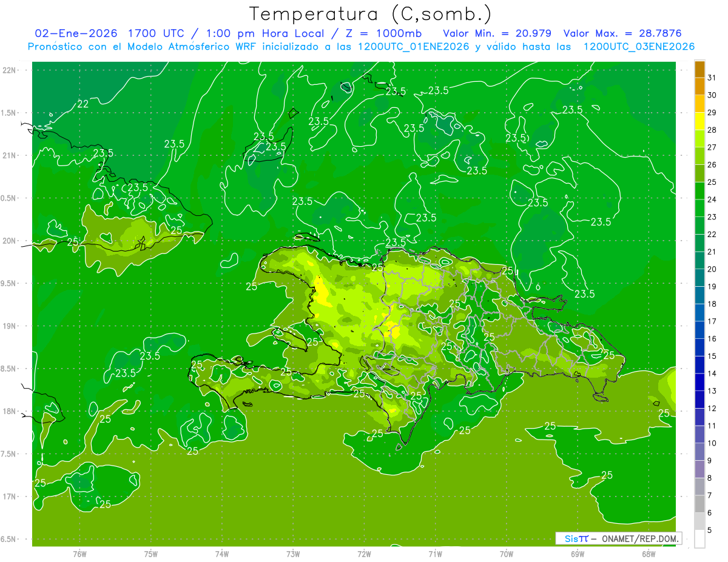Click 'Valor Min. = 20.979' text

click(498, 33)
